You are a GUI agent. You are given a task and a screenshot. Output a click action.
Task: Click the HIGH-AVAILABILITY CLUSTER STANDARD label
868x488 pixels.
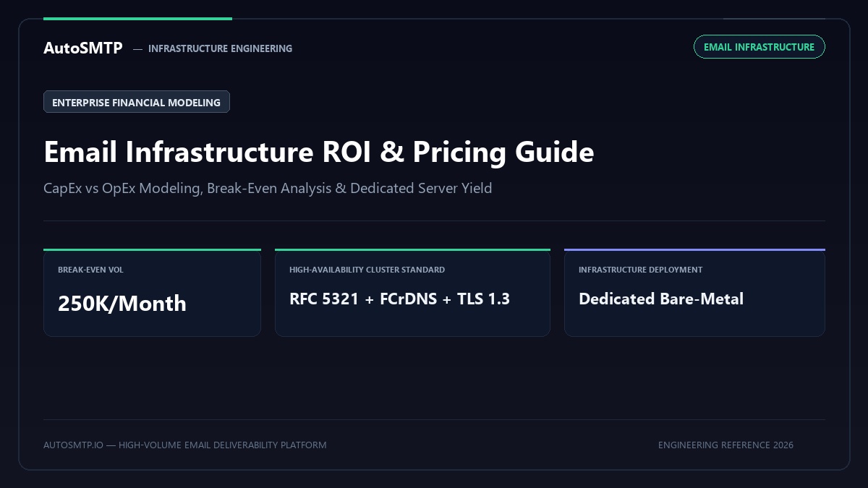[x=367, y=270]
